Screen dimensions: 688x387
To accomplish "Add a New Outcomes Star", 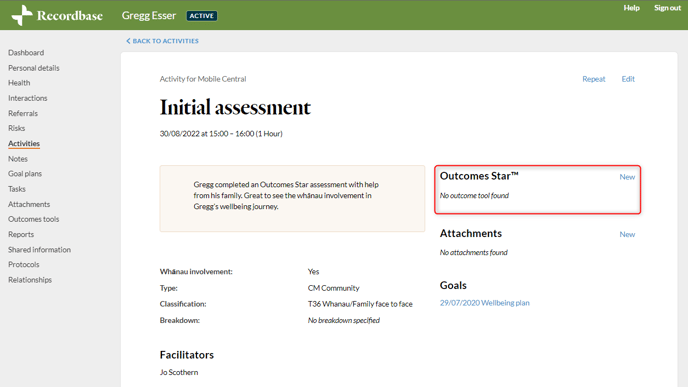I will coord(627,177).
